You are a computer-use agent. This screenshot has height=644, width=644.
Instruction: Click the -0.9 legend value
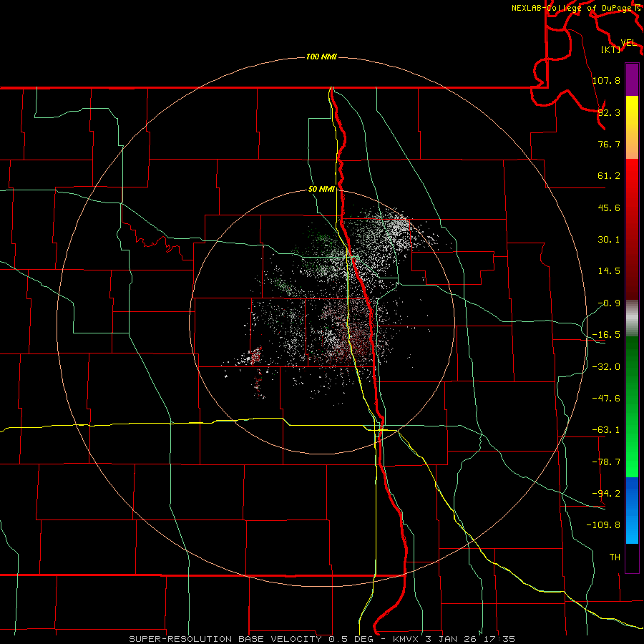coord(609,303)
